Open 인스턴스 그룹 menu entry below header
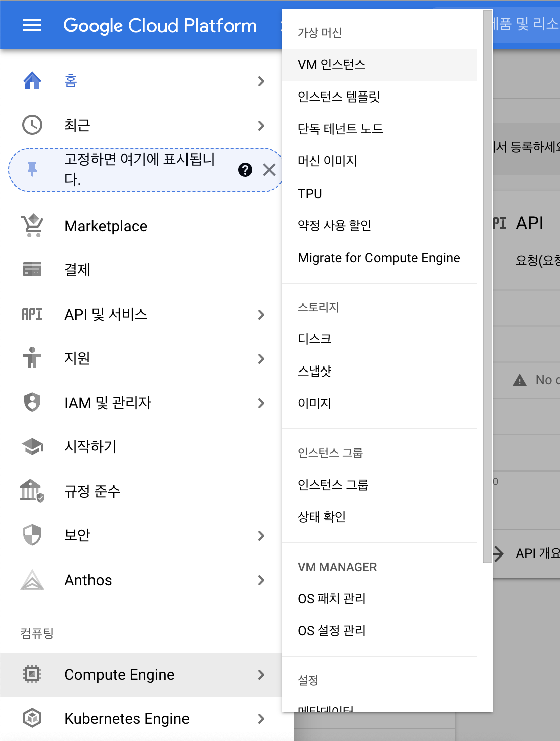Viewport: 560px width, 741px height. [x=379, y=485]
